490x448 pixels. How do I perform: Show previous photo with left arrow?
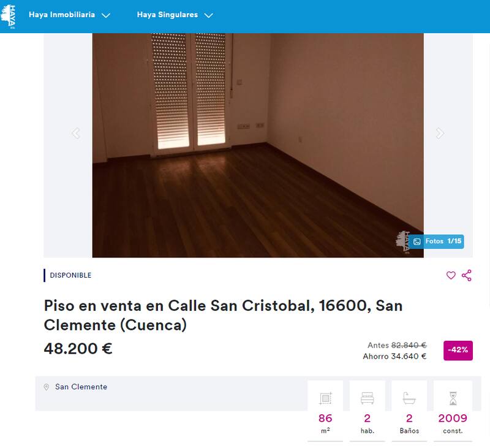(x=75, y=133)
